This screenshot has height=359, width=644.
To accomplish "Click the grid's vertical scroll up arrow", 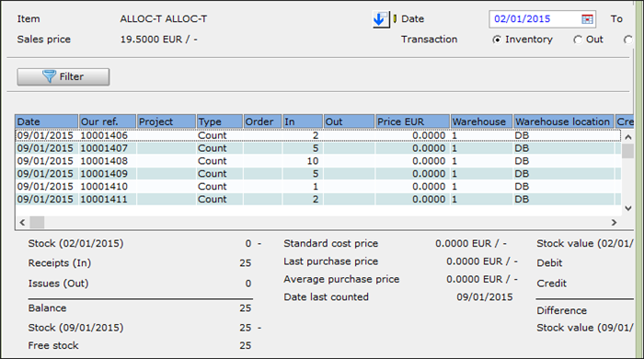I will pyautogui.click(x=627, y=137).
